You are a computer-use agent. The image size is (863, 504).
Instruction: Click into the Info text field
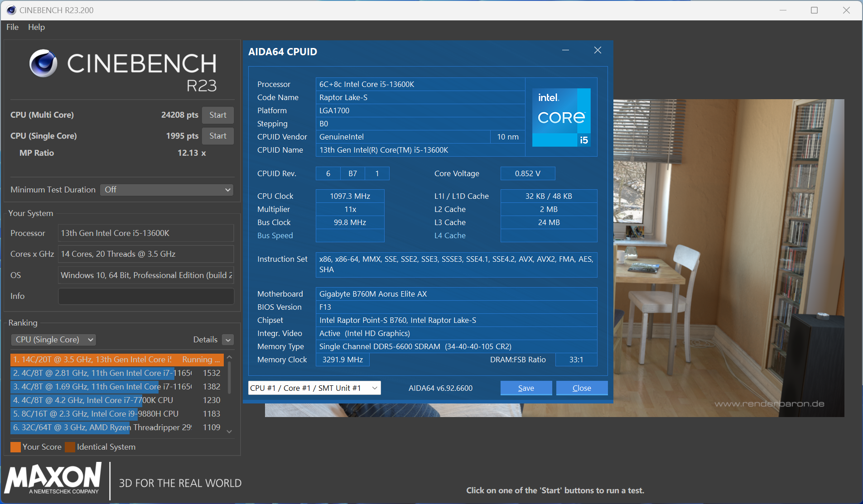click(x=146, y=296)
